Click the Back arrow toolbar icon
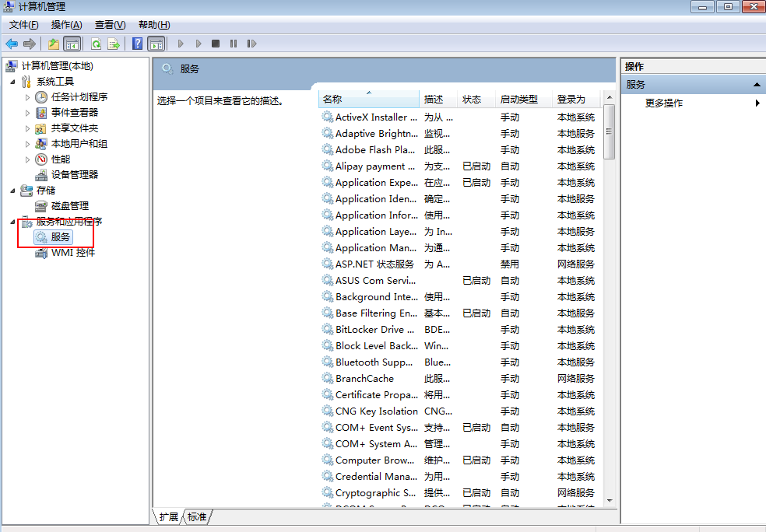Screen dimensions: 766x532 [x=12, y=44]
